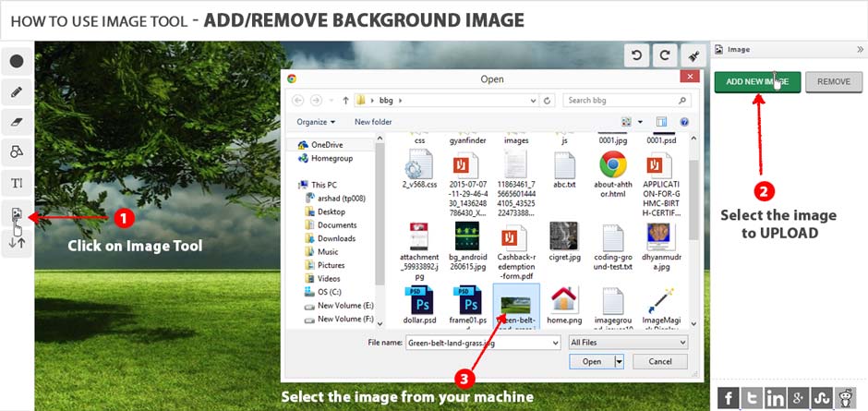Select the Text tool in left toolbar

(x=17, y=183)
